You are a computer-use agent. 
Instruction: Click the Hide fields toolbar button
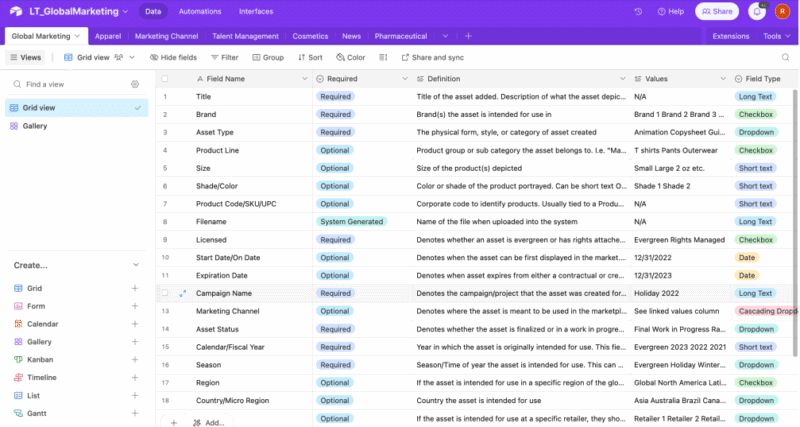click(x=173, y=58)
